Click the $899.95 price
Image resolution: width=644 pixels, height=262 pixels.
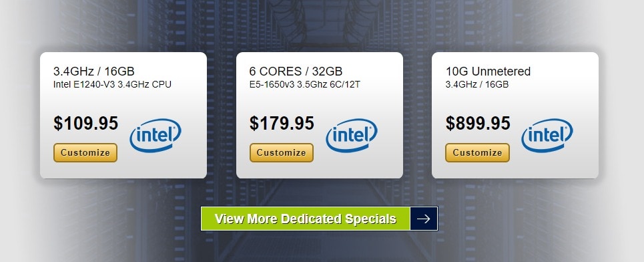478,124
